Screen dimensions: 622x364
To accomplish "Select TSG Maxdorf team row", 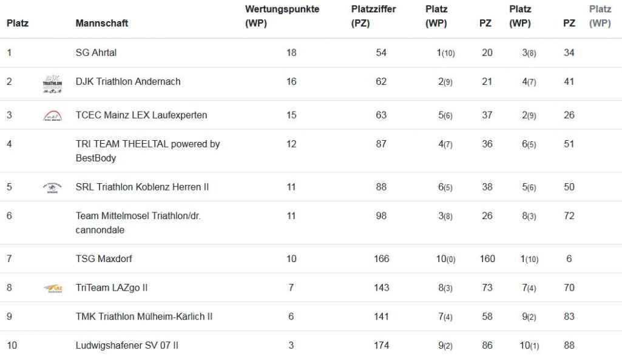I will pos(311,259).
